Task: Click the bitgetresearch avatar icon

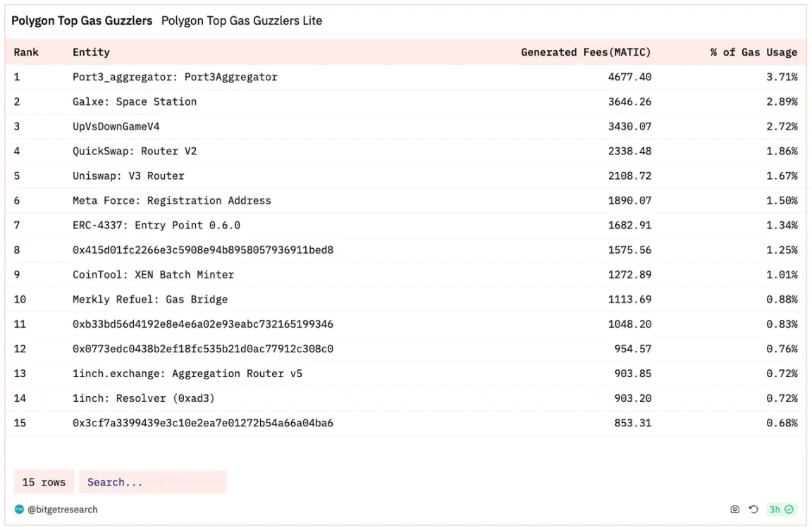Action: pyautogui.click(x=19, y=510)
